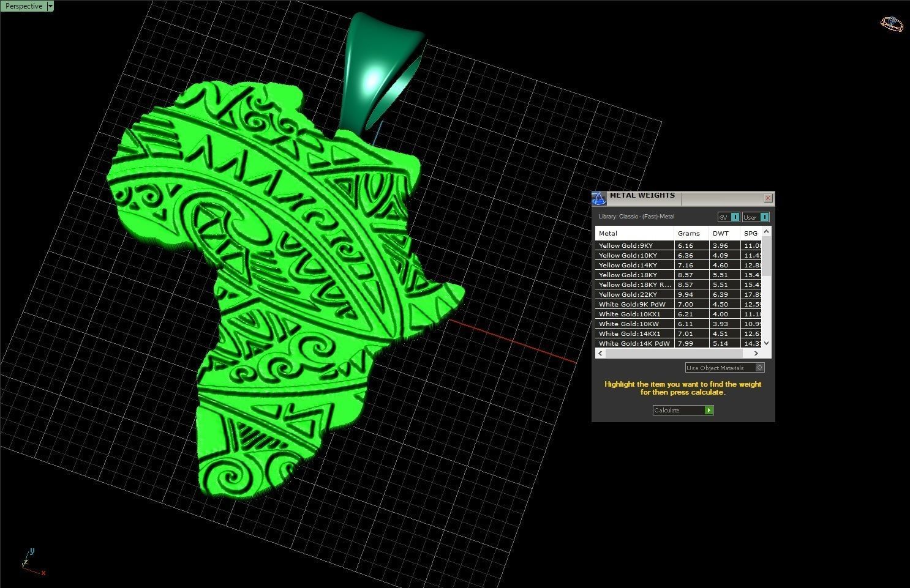The height and width of the screenshot is (588, 910).
Task: Click the Metal column header
Action: [x=634, y=233]
